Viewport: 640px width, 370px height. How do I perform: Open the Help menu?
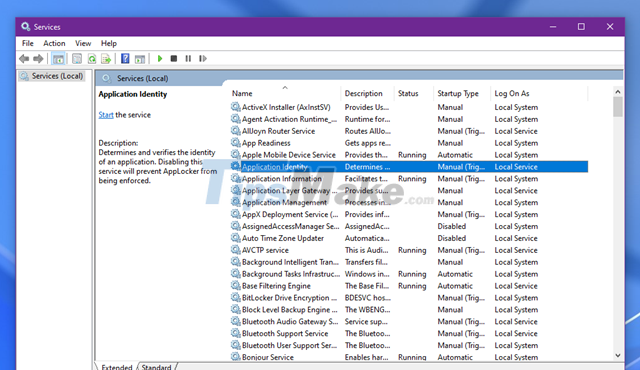109,43
